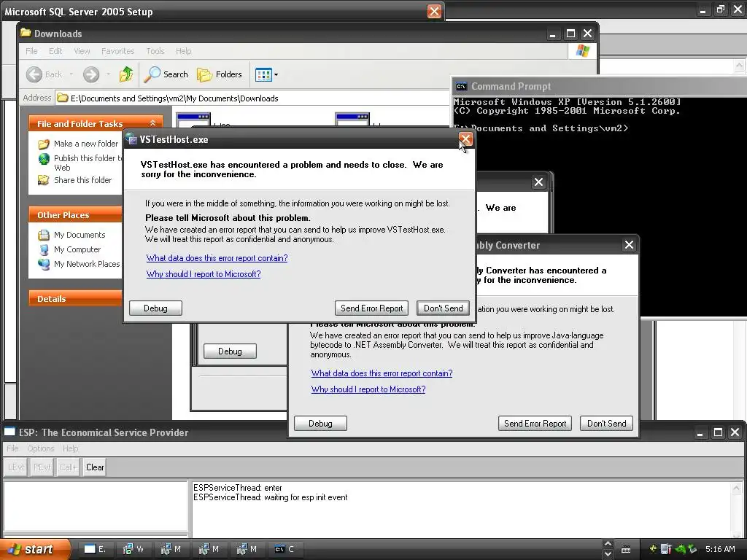Click Debug in the Assembly Converter dialog
This screenshot has height=560, width=747.
320,424
